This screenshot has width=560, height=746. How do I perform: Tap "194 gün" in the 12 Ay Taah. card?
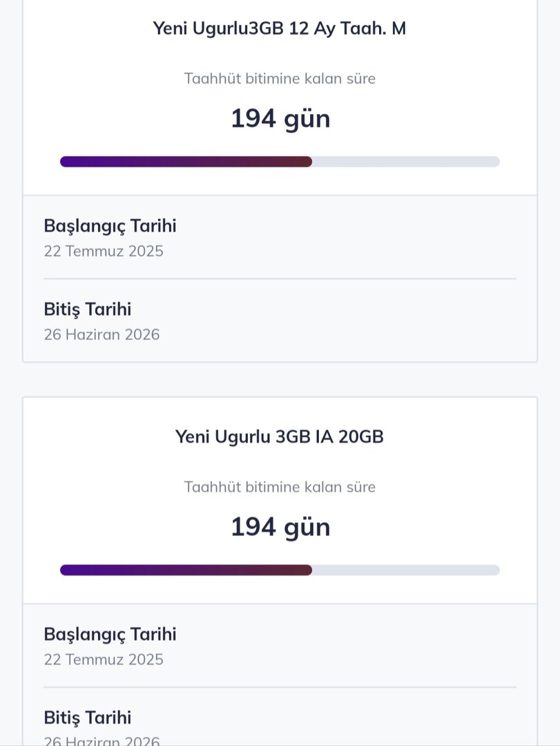pos(280,119)
